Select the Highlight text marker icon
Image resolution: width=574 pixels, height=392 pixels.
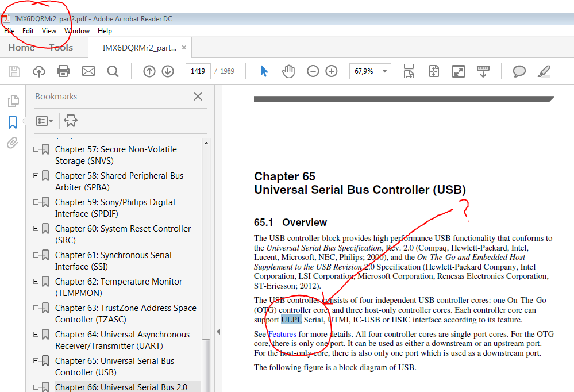(544, 71)
